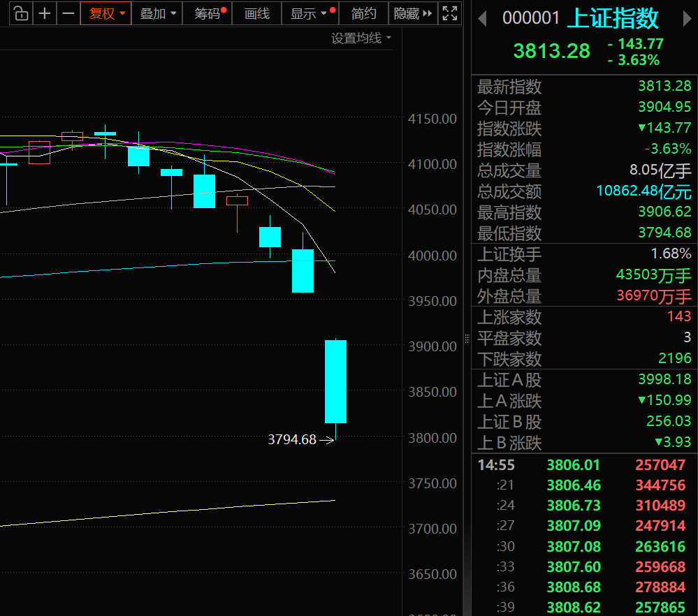Screen dimensions: 698x616
Task: Open 设置均线 moving average settings
Action: pos(361,38)
